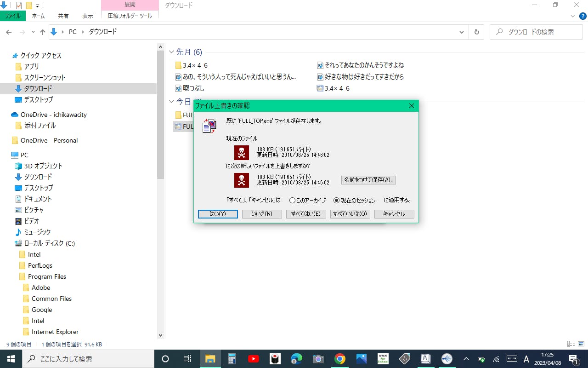
Task: Switch to the 表示 ribbon tab
Action: 87,16
